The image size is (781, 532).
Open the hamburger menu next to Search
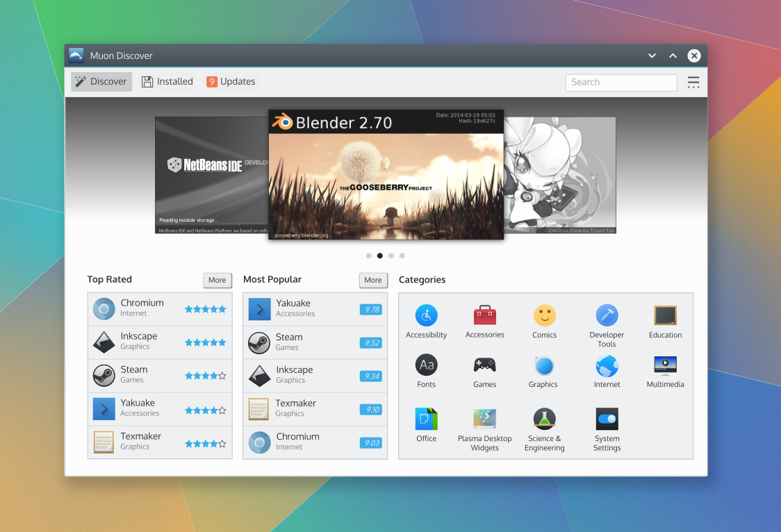[x=693, y=82]
